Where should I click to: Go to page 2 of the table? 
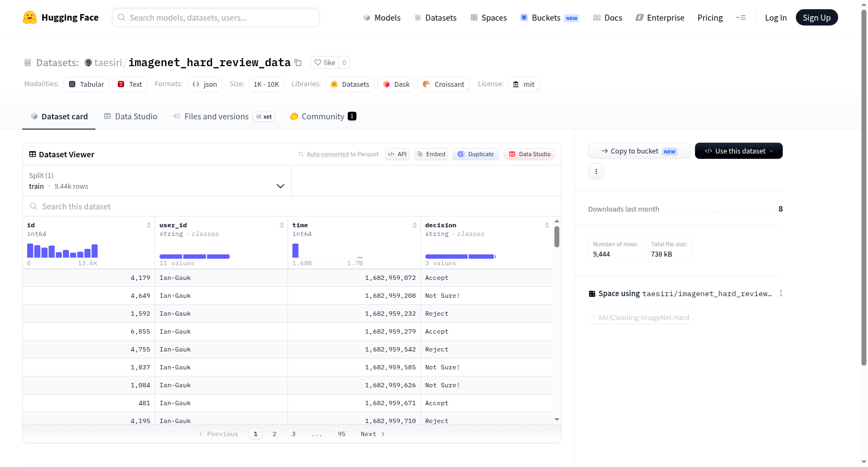(275, 434)
